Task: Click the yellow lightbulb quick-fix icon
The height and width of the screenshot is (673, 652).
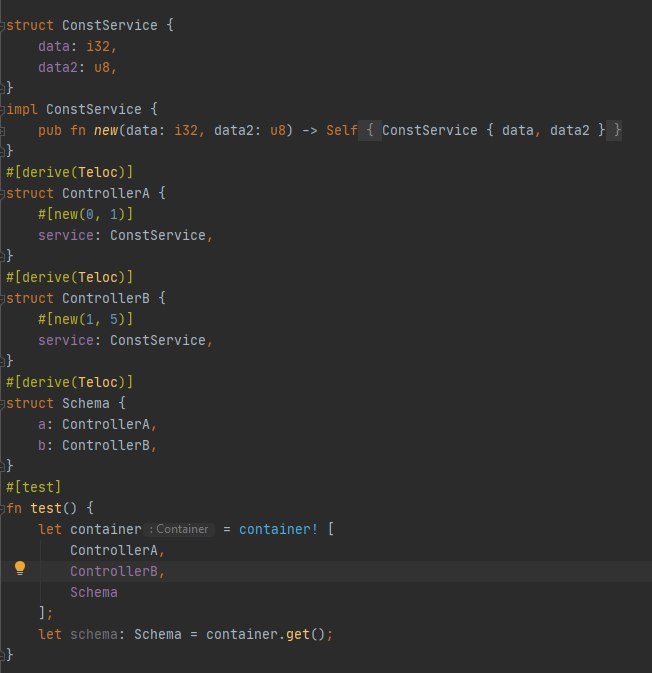Action: 20,568
